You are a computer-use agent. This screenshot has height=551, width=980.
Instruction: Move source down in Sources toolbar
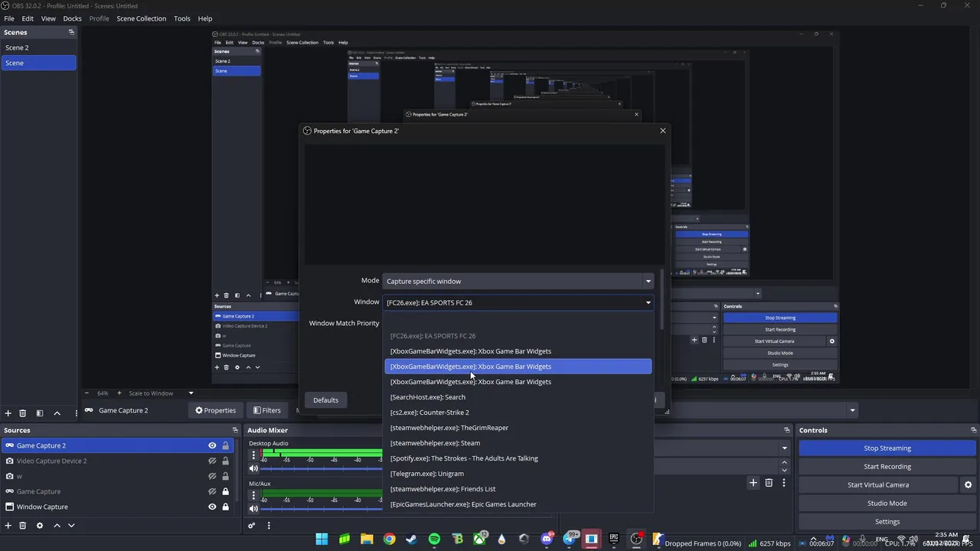coord(71,526)
